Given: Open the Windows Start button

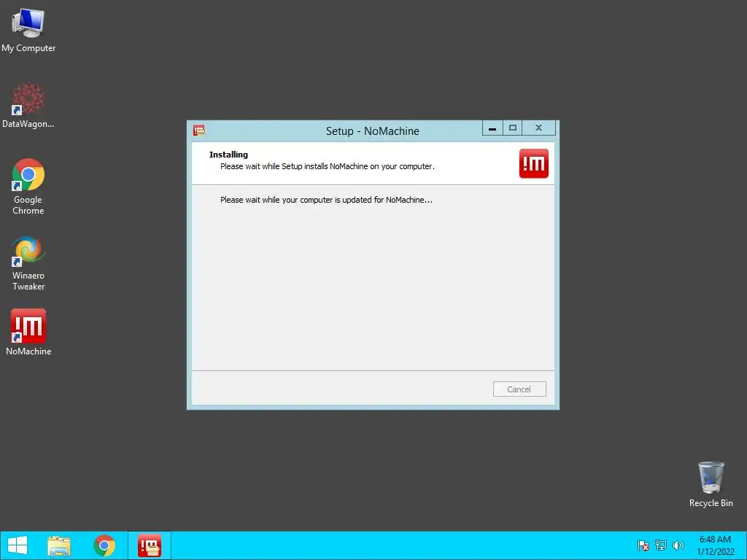Looking at the screenshot, I should coord(18,545).
